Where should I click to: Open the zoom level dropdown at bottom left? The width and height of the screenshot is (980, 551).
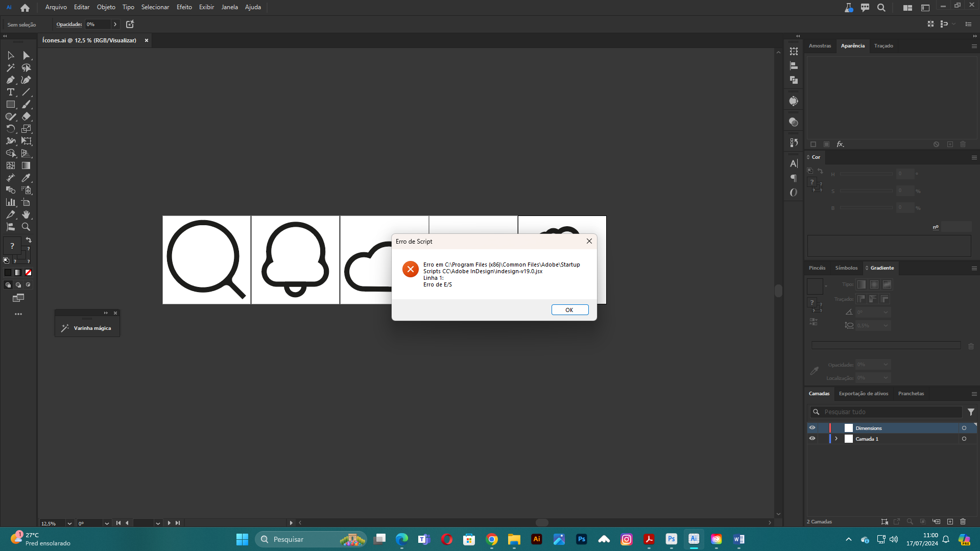[x=70, y=523]
